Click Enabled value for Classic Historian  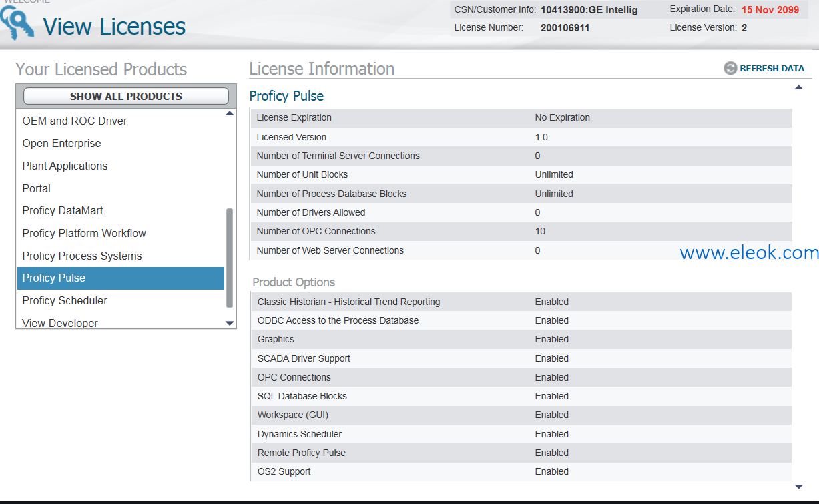552,302
